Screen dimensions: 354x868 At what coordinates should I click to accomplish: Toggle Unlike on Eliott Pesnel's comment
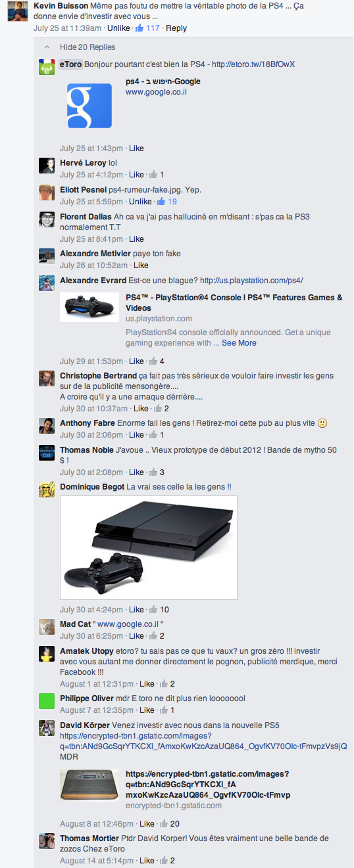coord(140,202)
